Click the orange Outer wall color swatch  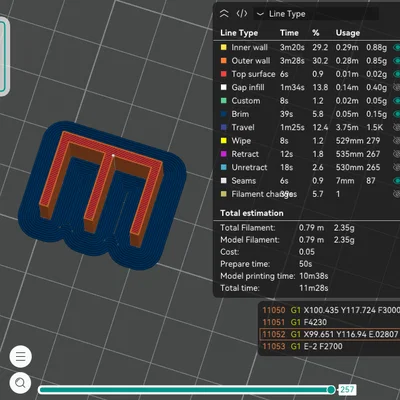coord(224,61)
